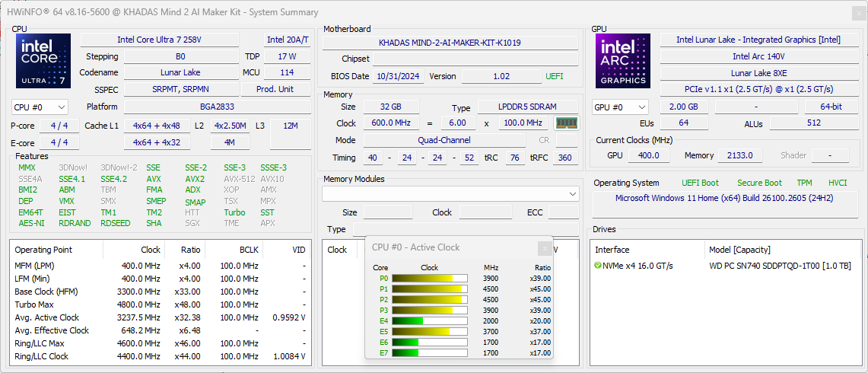
Task: Click the KHADAS MIND-2-AI-MAKER-KIT-K1019 motherboard field
Action: (450, 43)
